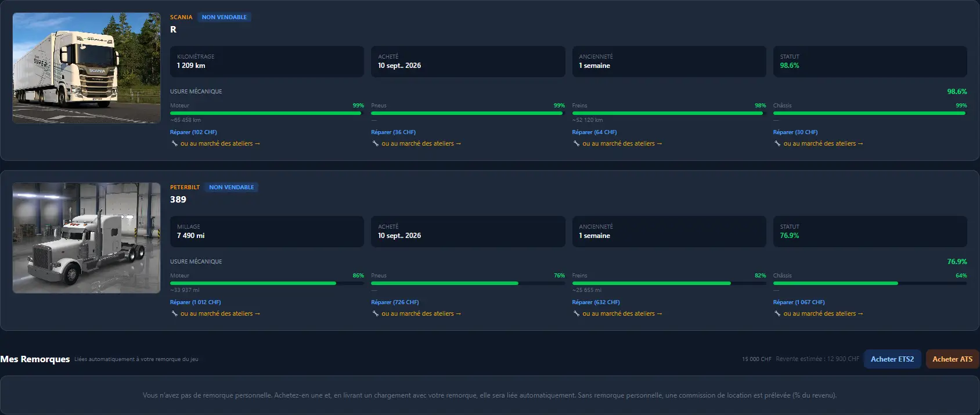Screen dimensions: 980x415
Task: Click the ~65 458 km engine estimate
Action: coord(185,120)
